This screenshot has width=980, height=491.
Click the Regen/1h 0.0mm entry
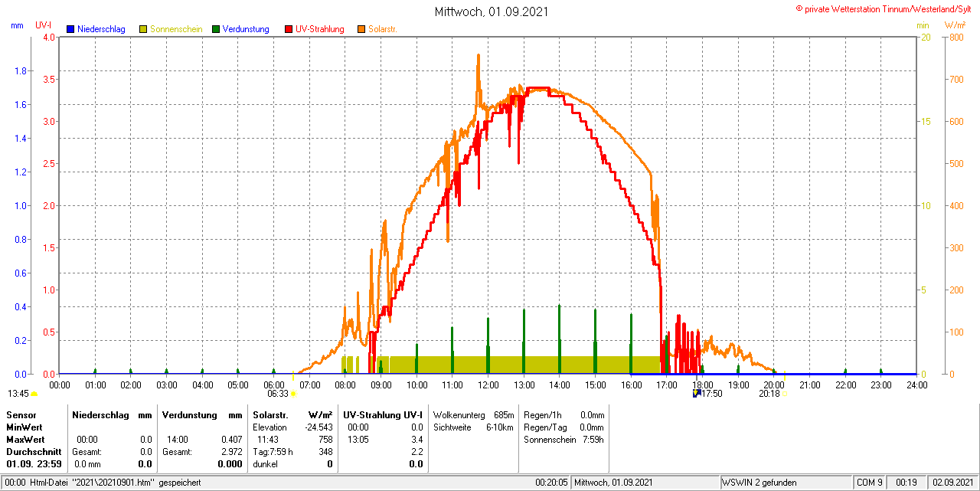[x=563, y=414]
